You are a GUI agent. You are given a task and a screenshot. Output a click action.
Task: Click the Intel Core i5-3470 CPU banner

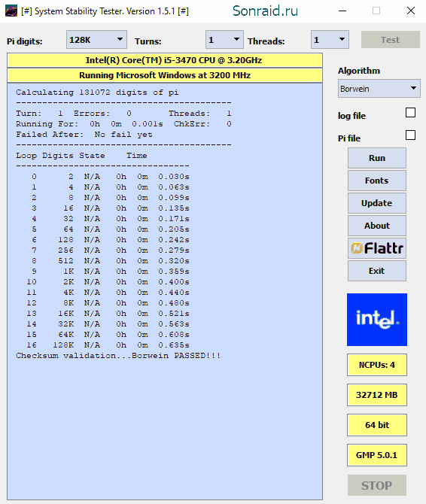point(165,60)
